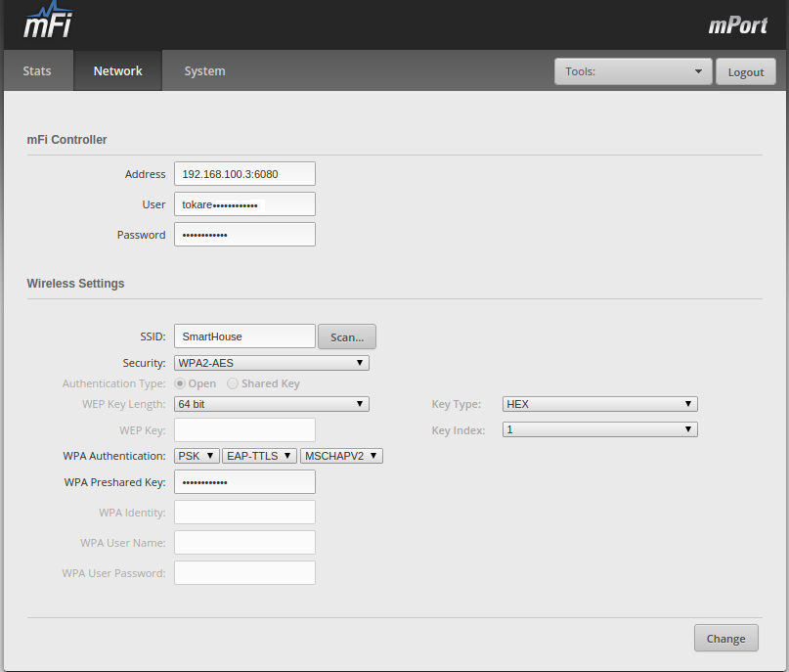
Task: Click the Logout button
Action: [x=746, y=72]
